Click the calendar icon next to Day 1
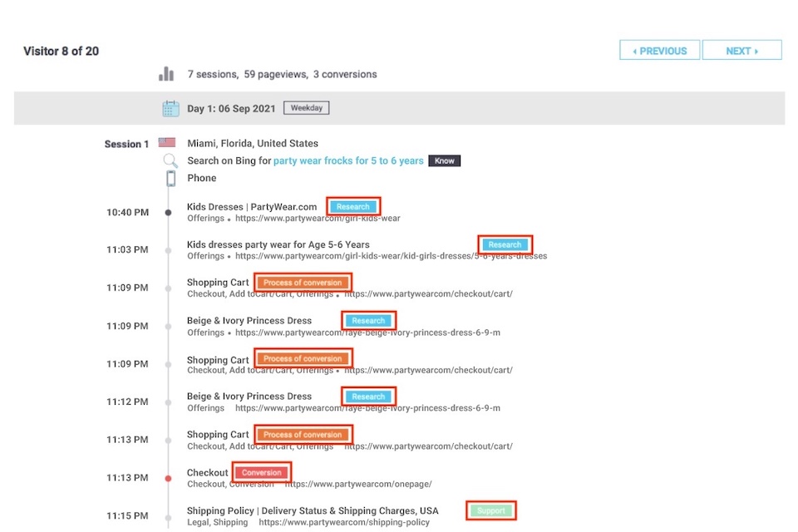 (170, 107)
